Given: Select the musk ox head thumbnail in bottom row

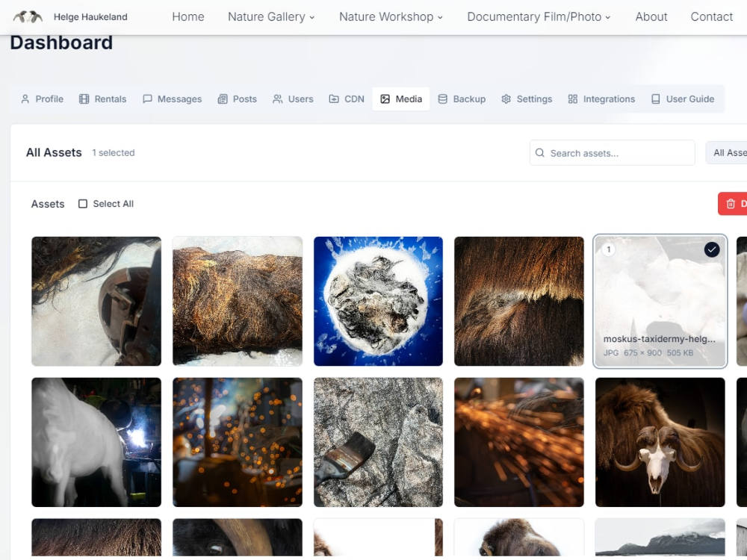Looking at the screenshot, I should (519, 538).
